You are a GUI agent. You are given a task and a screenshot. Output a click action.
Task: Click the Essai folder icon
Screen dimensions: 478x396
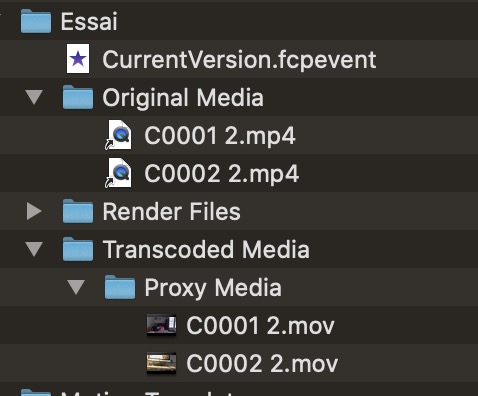[36, 21]
